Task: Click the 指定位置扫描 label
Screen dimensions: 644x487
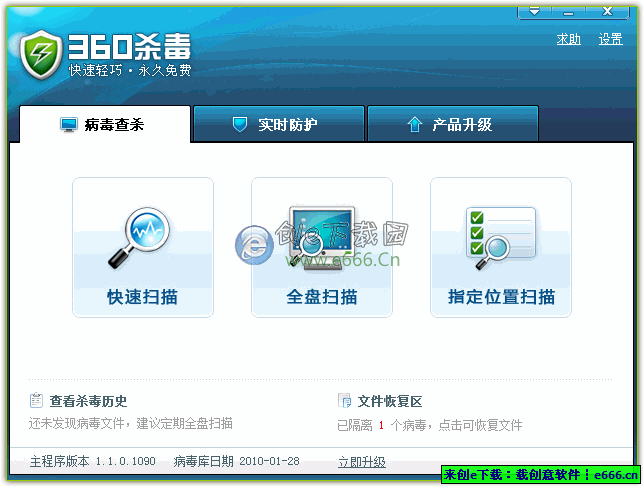Action: [501, 297]
